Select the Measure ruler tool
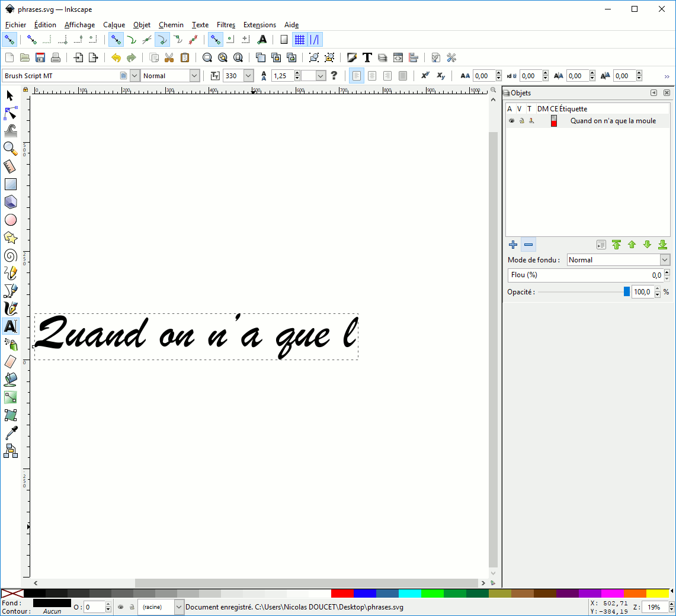The height and width of the screenshot is (616, 676). click(x=10, y=166)
